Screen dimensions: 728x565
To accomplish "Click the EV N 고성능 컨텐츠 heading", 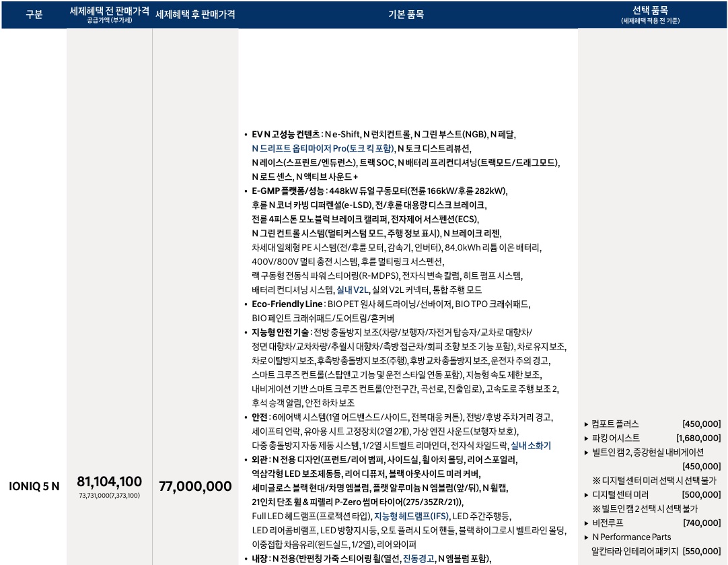I will 285,134.
